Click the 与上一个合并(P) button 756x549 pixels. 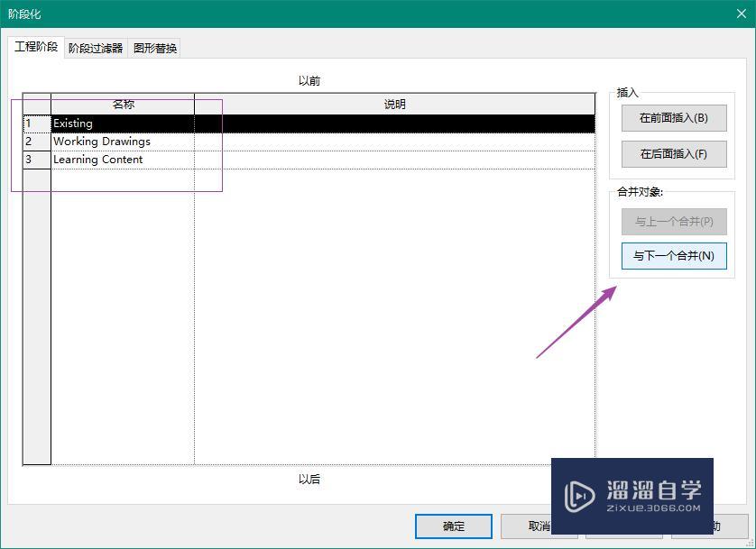[x=674, y=222]
